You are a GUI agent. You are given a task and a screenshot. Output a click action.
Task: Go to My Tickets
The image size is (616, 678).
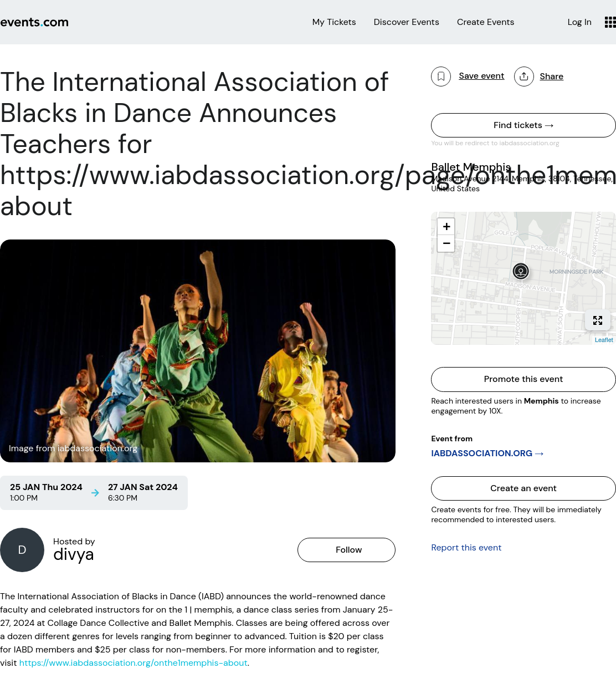click(x=334, y=22)
